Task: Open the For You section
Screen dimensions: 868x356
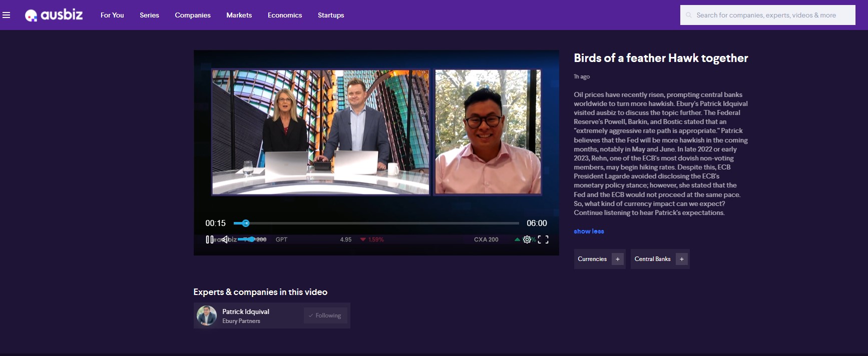Action: point(112,15)
